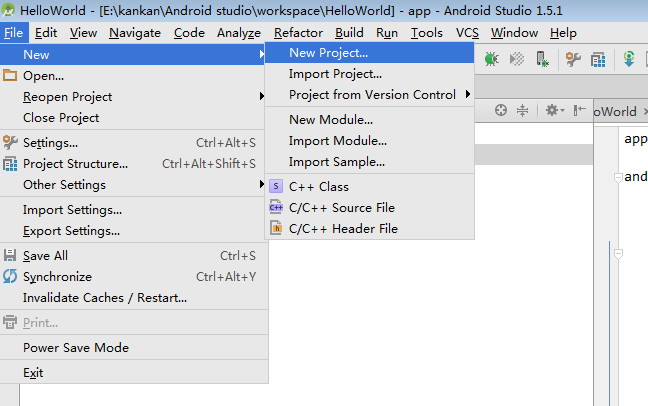Open the Tools menu

point(426,33)
